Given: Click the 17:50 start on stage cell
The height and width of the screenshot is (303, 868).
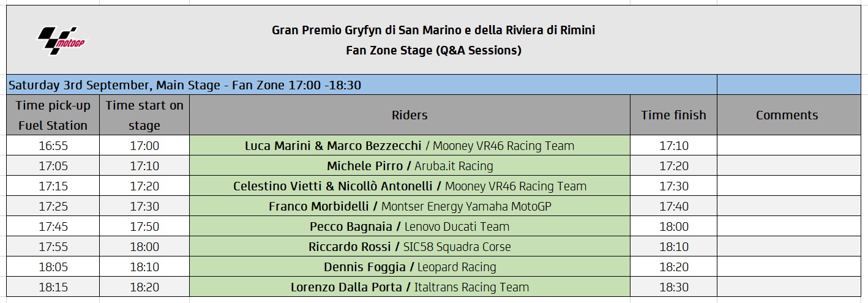Looking at the screenshot, I should [x=144, y=226].
